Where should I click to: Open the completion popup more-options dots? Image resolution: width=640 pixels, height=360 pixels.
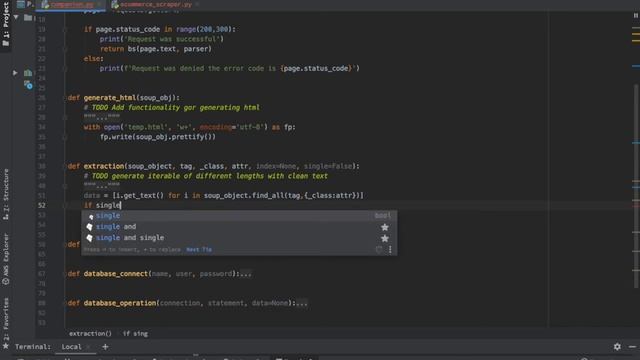point(390,249)
